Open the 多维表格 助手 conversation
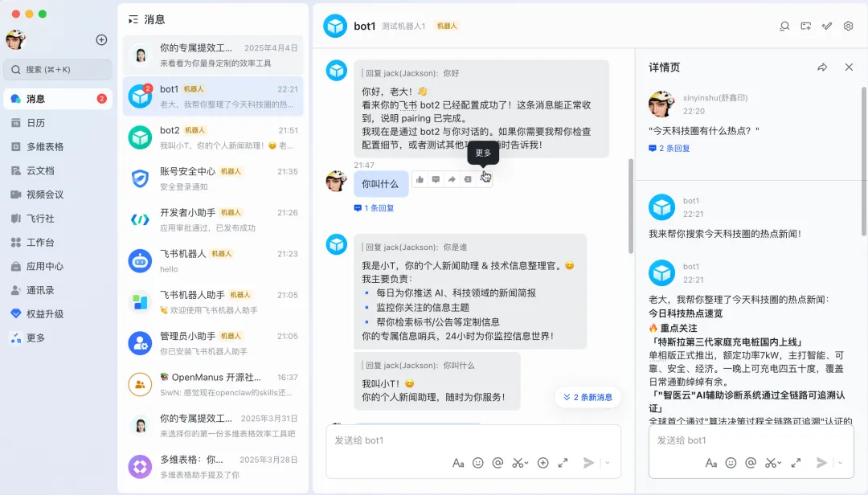Screen dimensions: 868x495 pos(213,467)
